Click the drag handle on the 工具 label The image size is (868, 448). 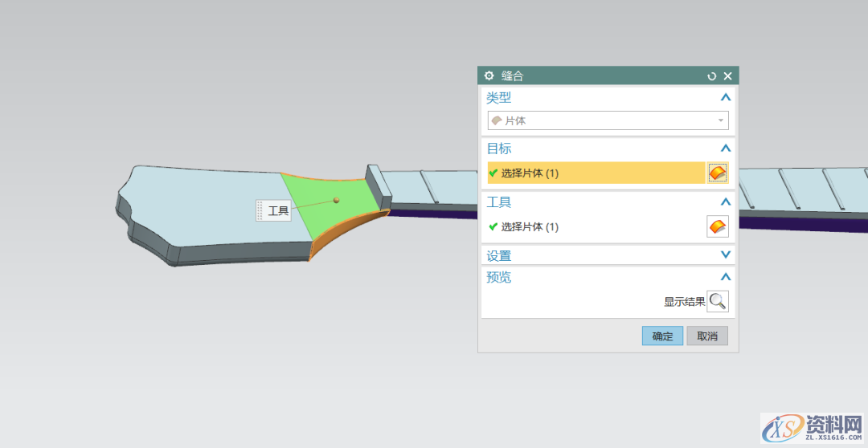click(260, 210)
